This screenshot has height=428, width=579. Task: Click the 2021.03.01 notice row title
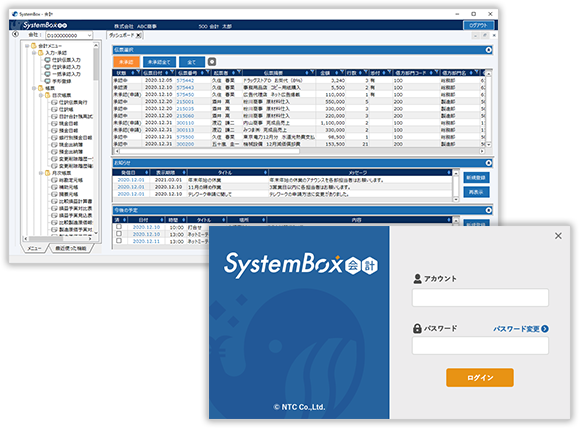205,180
